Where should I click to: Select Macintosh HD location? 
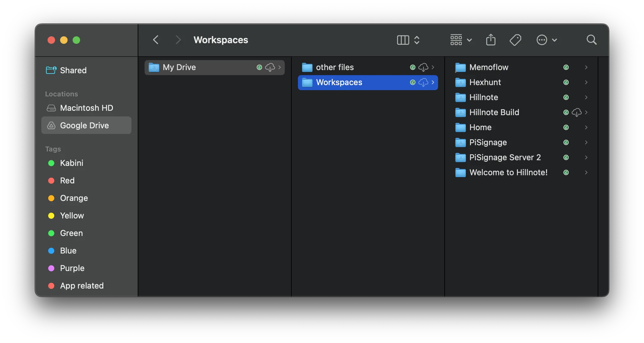[86, 108]
